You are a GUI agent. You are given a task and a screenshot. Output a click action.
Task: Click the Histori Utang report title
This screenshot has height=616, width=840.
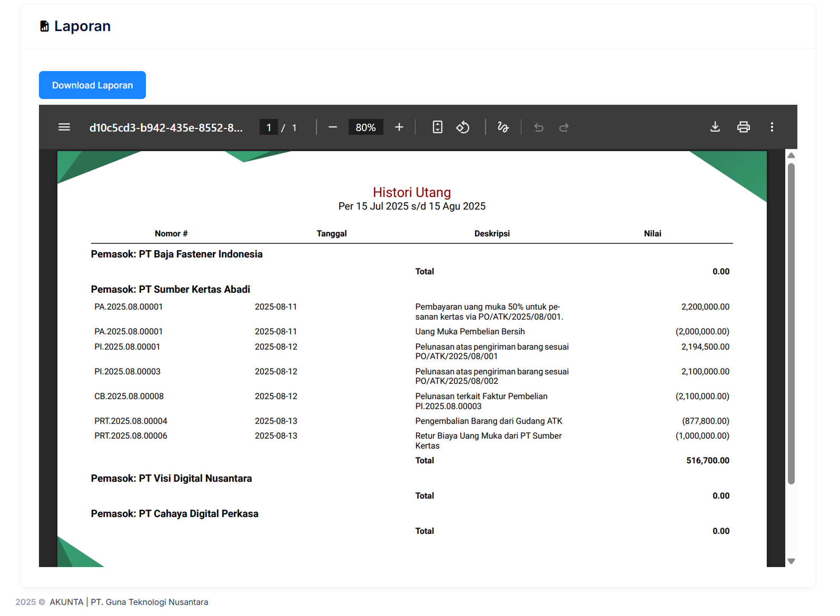[411, 192]
